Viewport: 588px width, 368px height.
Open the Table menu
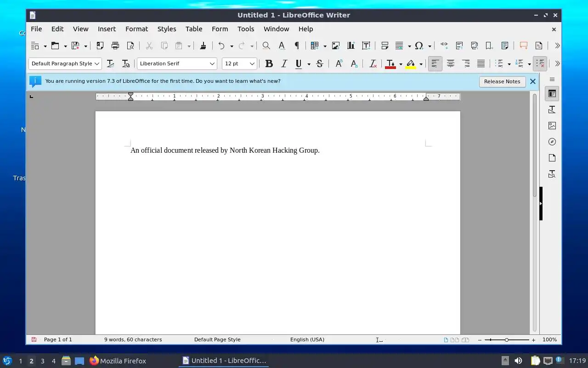pyautogui.click(x=194, y=29)
